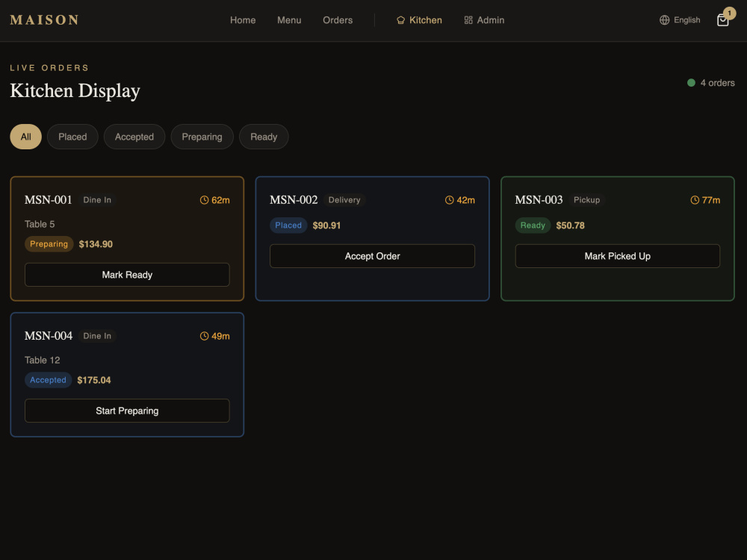Screen dimensions: 747x560
Task: Click the $175.04 total
Action: tap(94, 381)
